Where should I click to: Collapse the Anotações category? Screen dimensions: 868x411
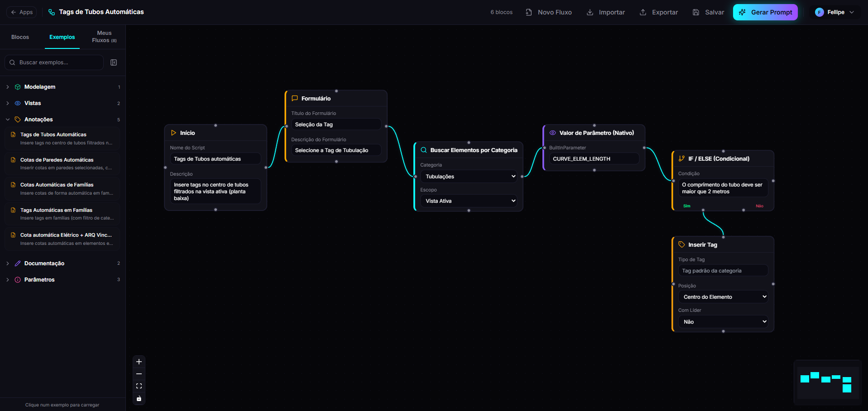coord(8,119)
